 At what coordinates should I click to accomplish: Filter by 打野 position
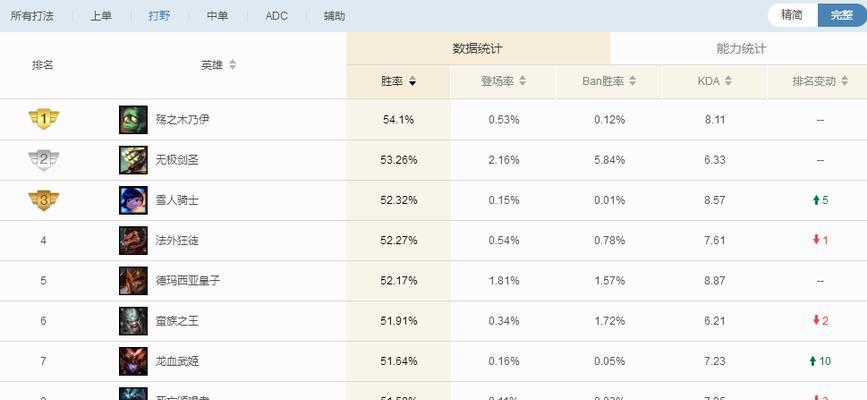coord(159,16)
